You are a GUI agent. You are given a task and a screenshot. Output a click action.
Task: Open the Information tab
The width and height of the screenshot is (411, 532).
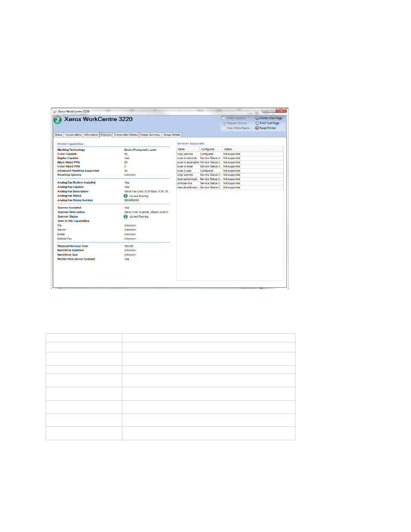pyautogui.click(x=91, y=135)
